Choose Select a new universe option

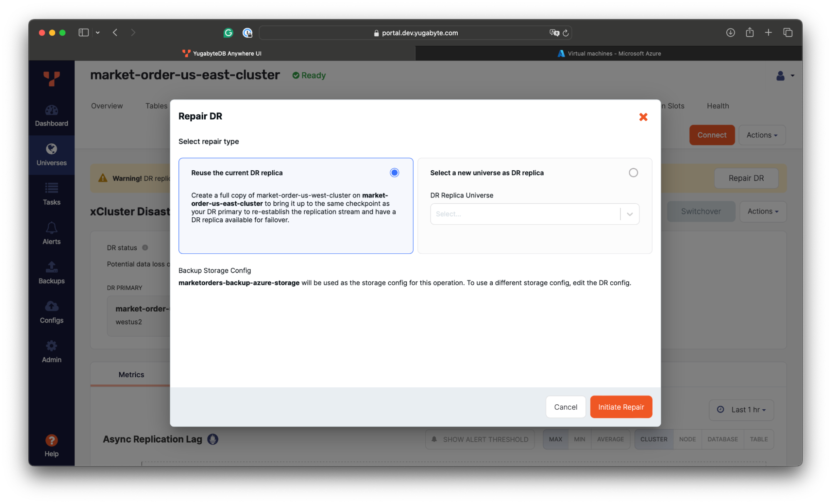633,172
